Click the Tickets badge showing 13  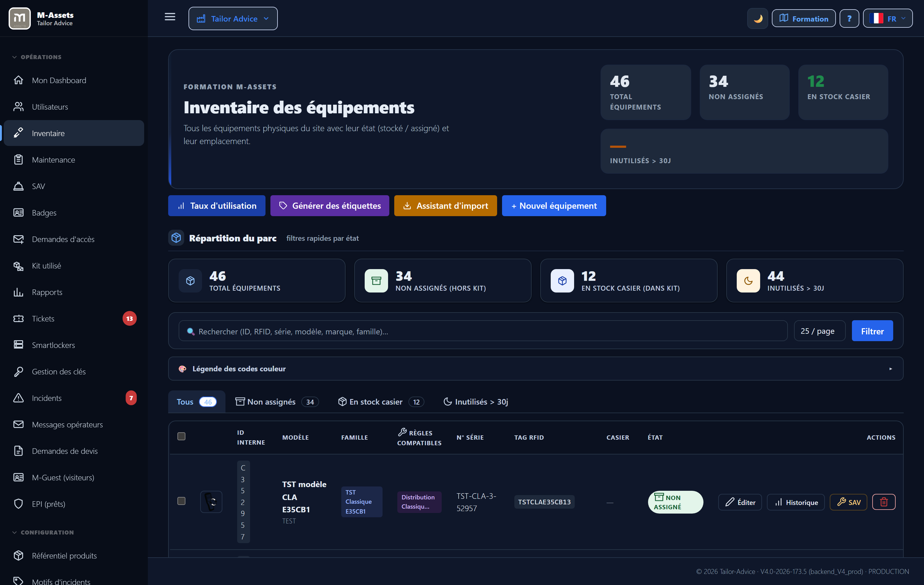pyautogui.click(x=130, y=318)
